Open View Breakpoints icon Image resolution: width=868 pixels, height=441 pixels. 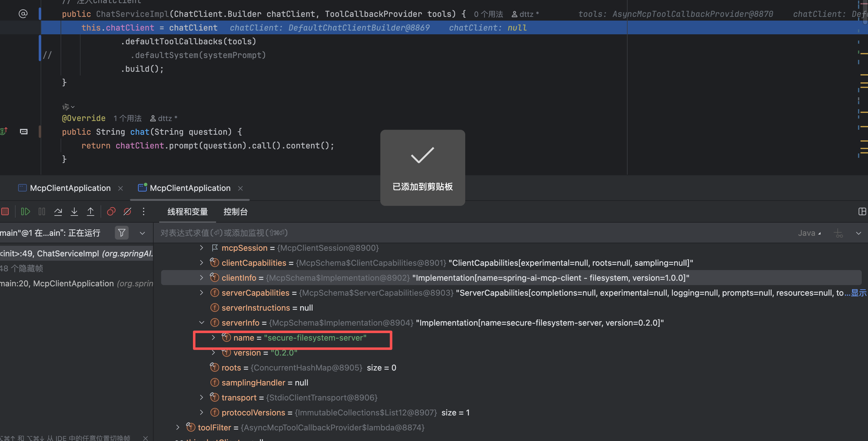(x=111, y=211)
